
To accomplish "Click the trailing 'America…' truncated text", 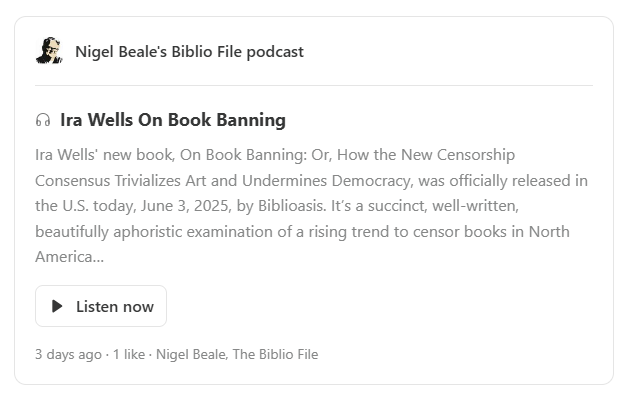I will coord(70,257).
